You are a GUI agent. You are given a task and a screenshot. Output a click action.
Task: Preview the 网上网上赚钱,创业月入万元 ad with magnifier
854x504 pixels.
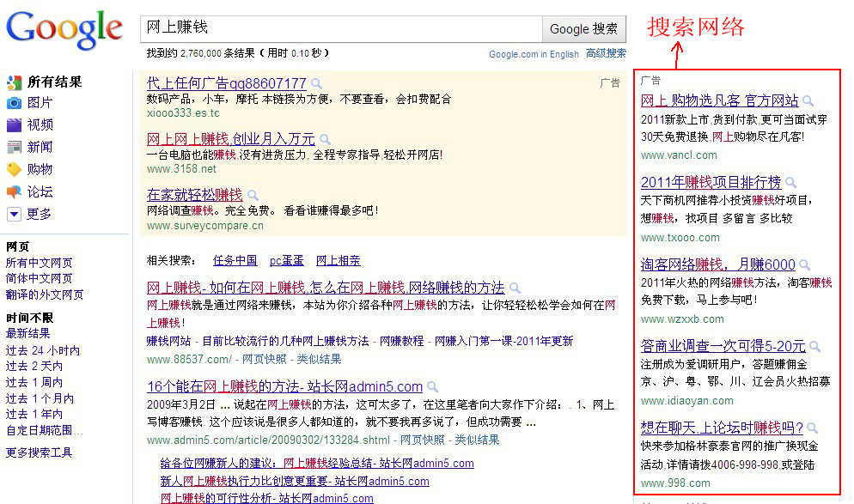(325, 139)
